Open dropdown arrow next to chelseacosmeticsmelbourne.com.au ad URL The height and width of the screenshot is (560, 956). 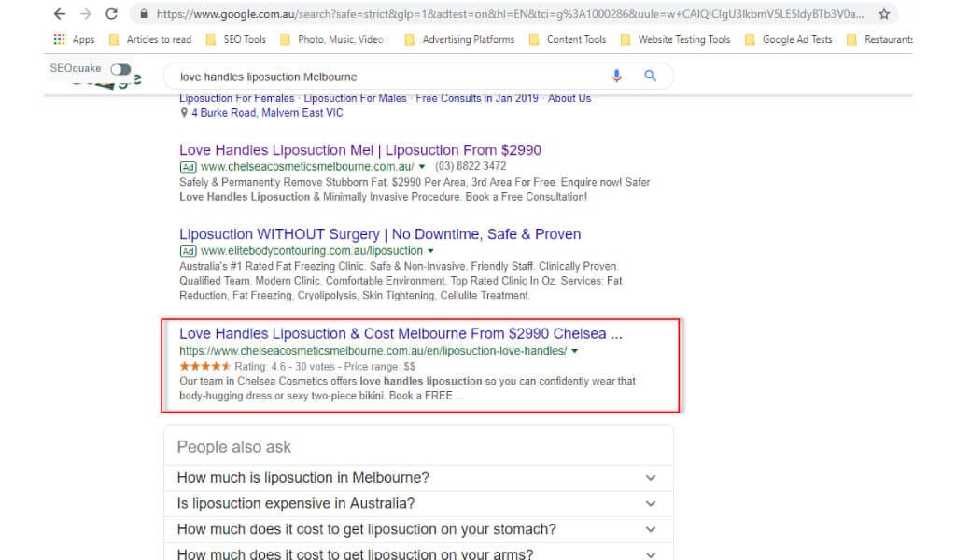coord(422,167)
